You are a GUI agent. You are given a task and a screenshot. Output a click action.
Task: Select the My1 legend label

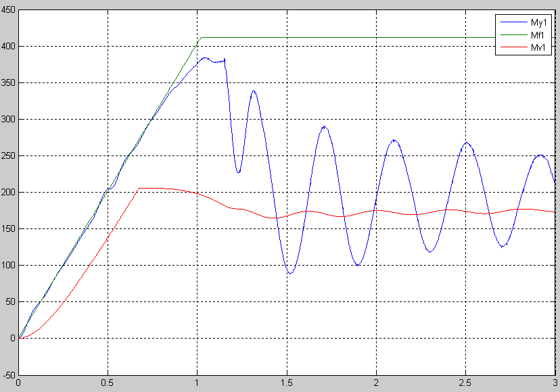coord(538,23)
